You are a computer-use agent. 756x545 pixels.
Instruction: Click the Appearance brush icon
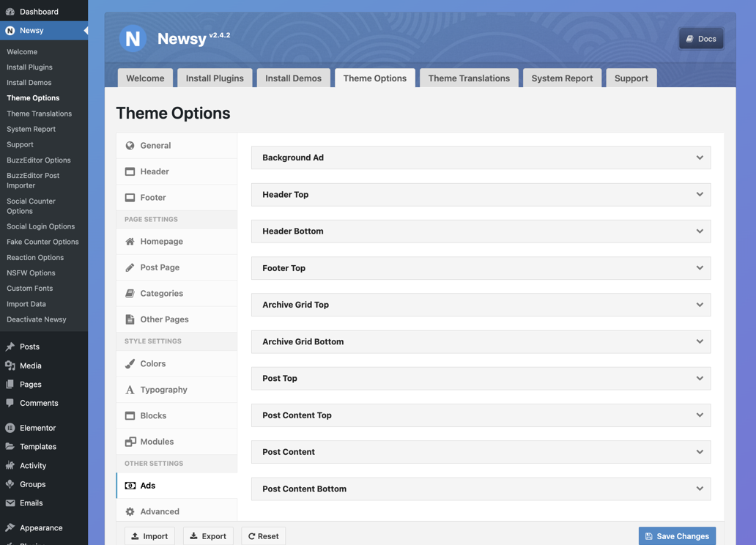pos(10,527)
